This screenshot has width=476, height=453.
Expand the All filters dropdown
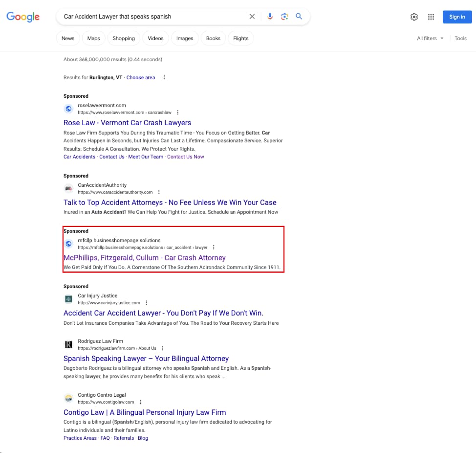pos(430,38)
